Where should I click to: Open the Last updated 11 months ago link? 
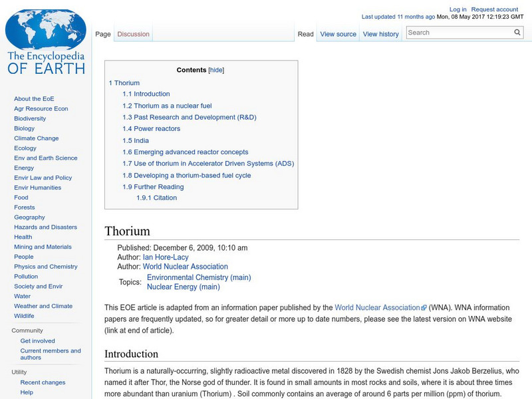(398, 17)
